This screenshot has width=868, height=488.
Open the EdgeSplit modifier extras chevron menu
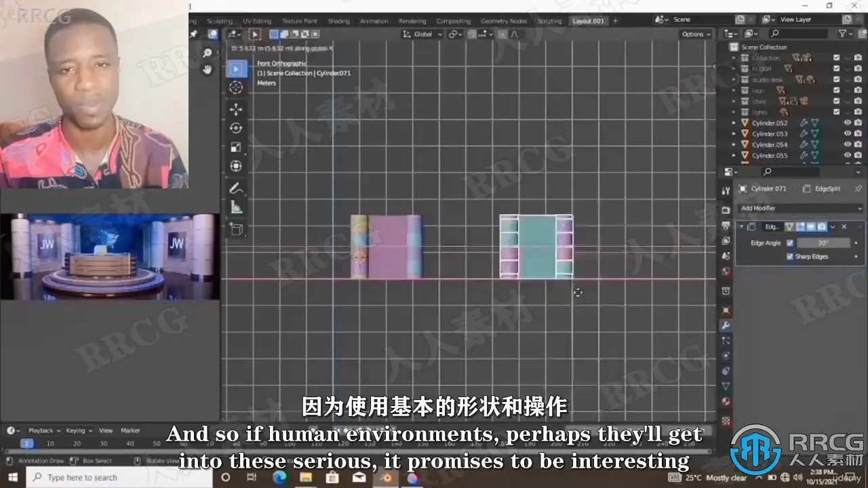click(833, 226)
